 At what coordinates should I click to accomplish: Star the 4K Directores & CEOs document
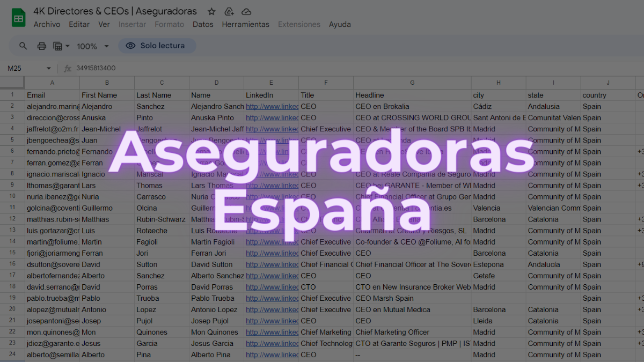pos(212,11)
